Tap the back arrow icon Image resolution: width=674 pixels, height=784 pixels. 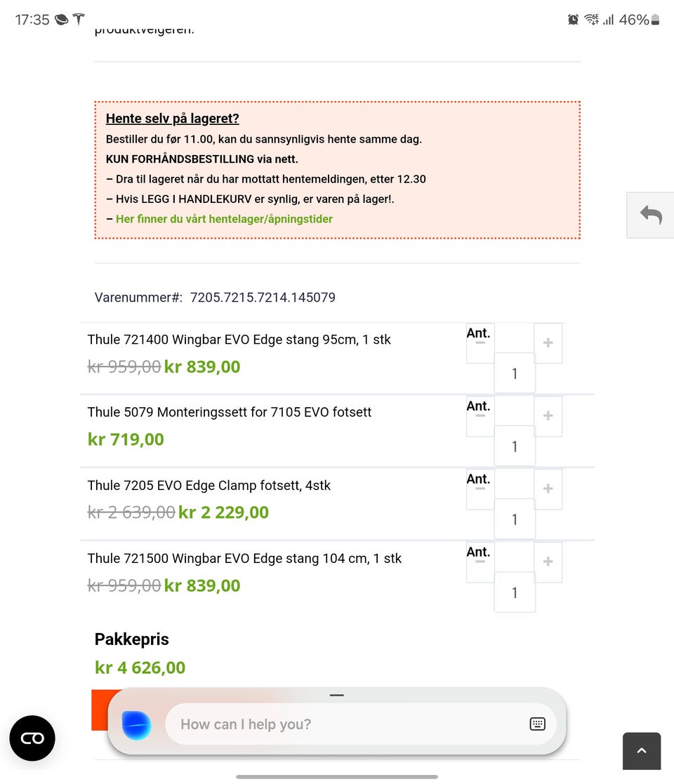tap(651, 215)
